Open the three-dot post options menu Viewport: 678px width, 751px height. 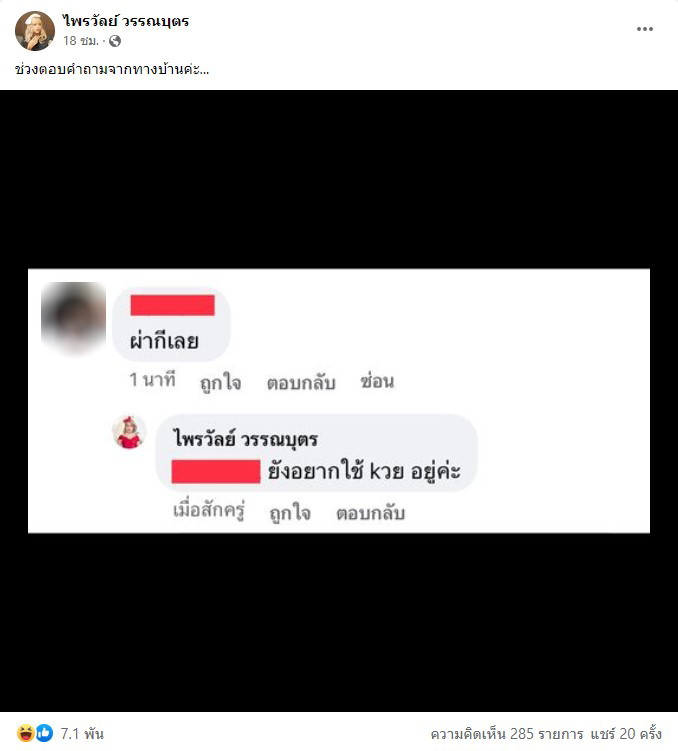click(x=644, y=29)
